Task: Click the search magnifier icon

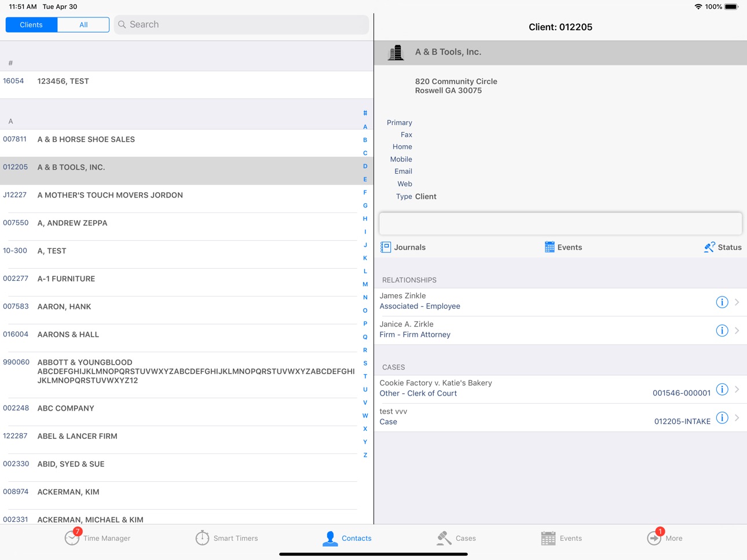Action: [x=122, y=24]
